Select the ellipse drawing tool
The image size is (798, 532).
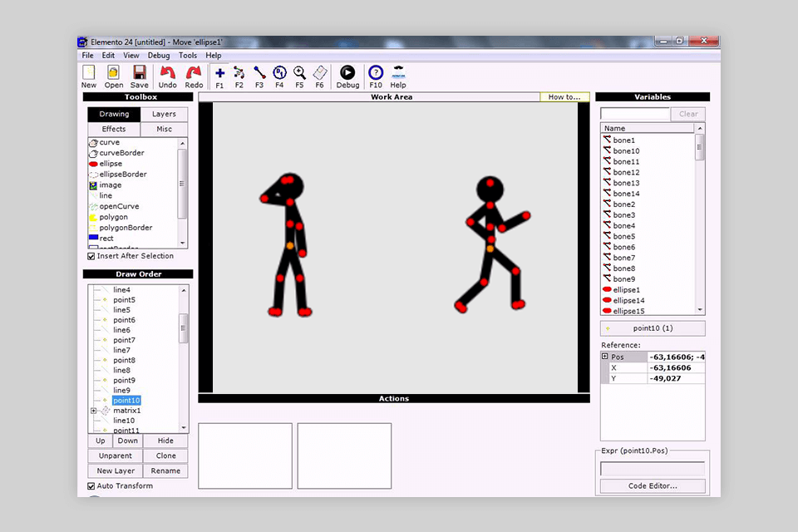tap(112, 163)
